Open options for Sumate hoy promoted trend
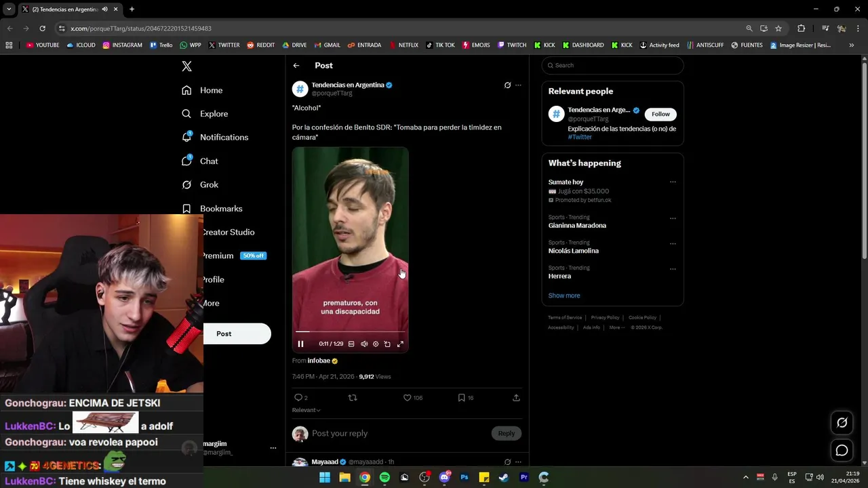This screenshot has width=868, height=488. (x=673, y=182)
